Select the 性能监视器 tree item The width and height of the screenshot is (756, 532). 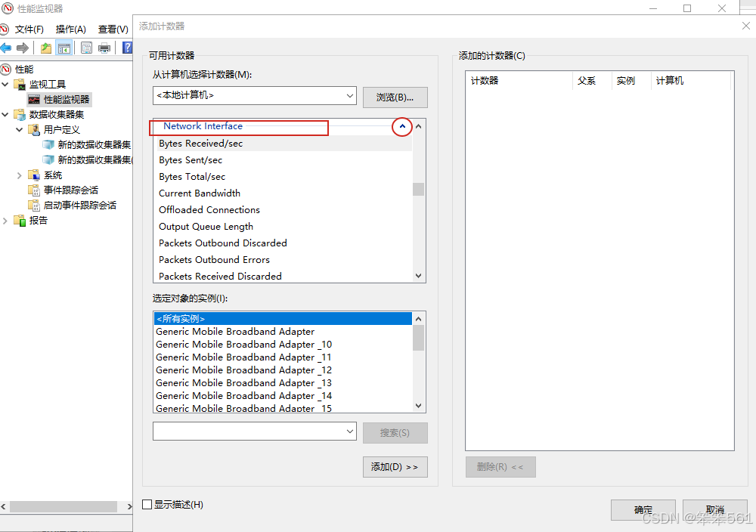59,99
